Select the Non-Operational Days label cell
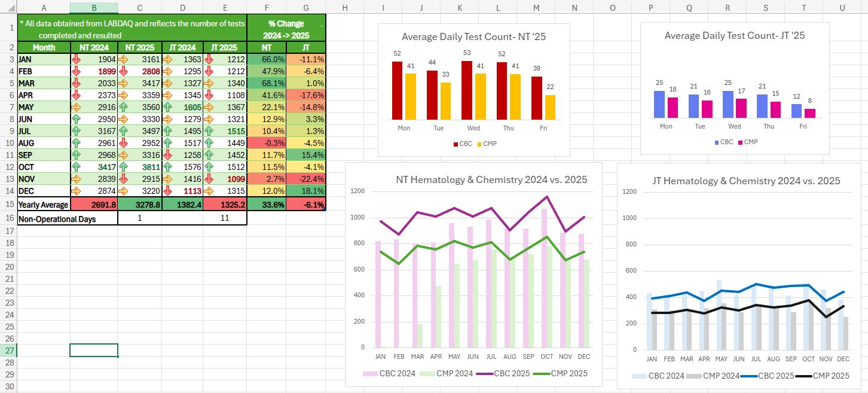The image size is (868, 393). click(57, 219)
